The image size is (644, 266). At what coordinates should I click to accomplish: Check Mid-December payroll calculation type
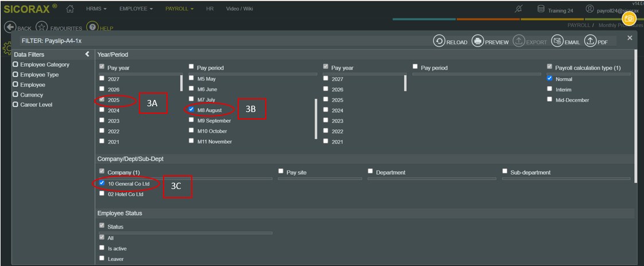click(549, 99)
